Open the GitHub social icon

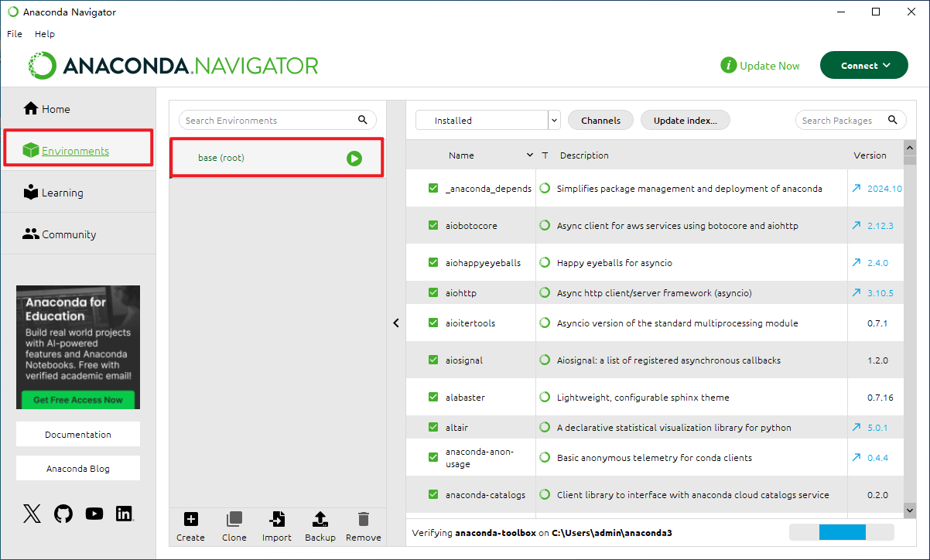point(63,514)
